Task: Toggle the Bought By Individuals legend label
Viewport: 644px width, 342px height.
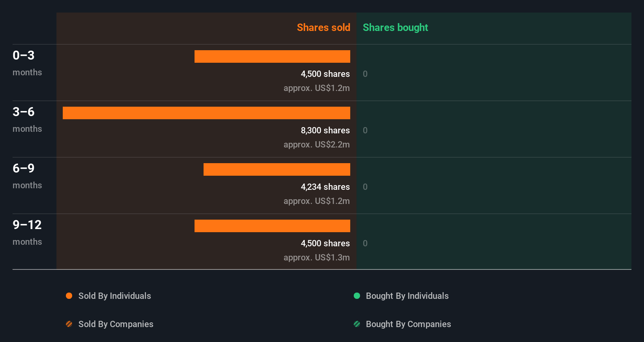Action: tap(407, 296)
